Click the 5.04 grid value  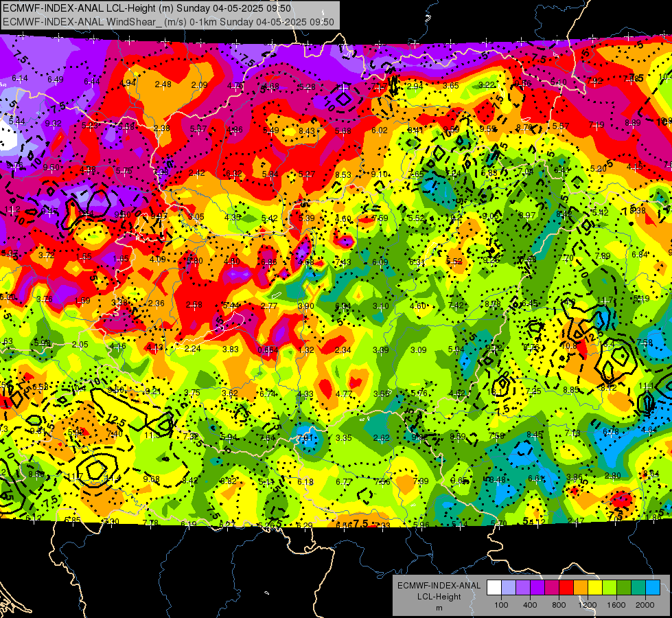tap(456, 350)
